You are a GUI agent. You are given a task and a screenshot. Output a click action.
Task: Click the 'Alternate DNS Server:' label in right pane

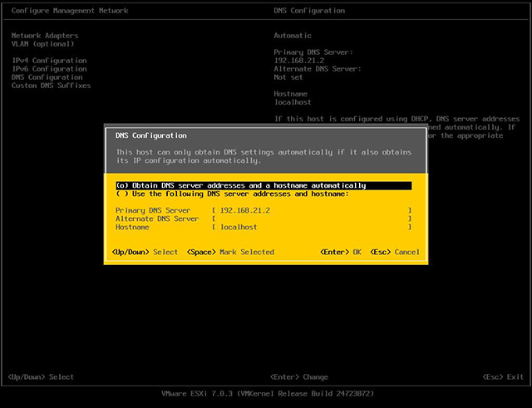coord(318,69)
